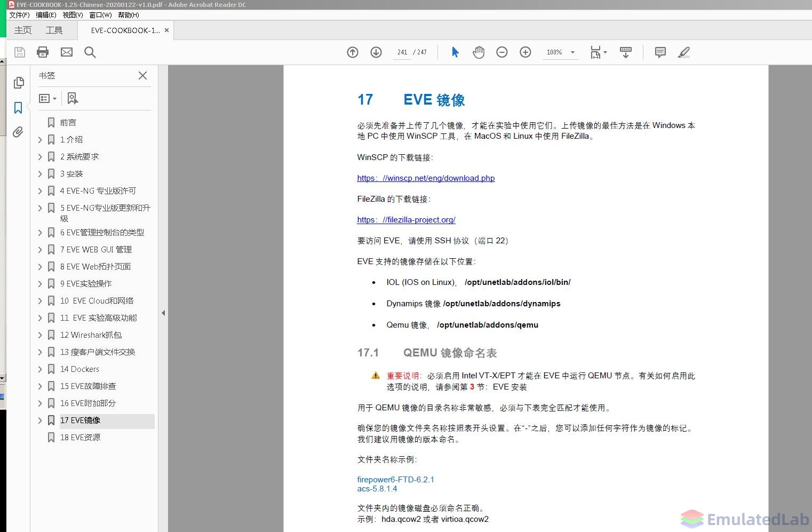Open the 视图(V) menu

73,15
